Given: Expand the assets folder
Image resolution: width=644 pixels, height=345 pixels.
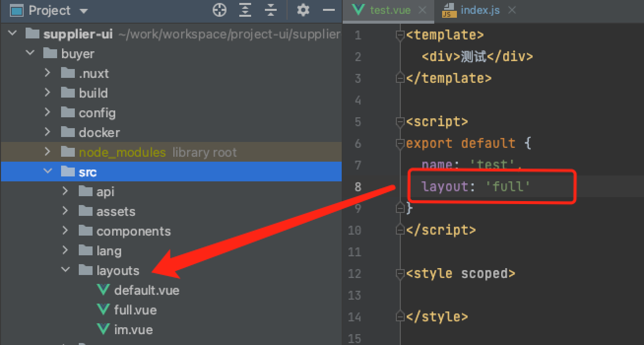Looking at the screenshot, I should tap(65, 211).
